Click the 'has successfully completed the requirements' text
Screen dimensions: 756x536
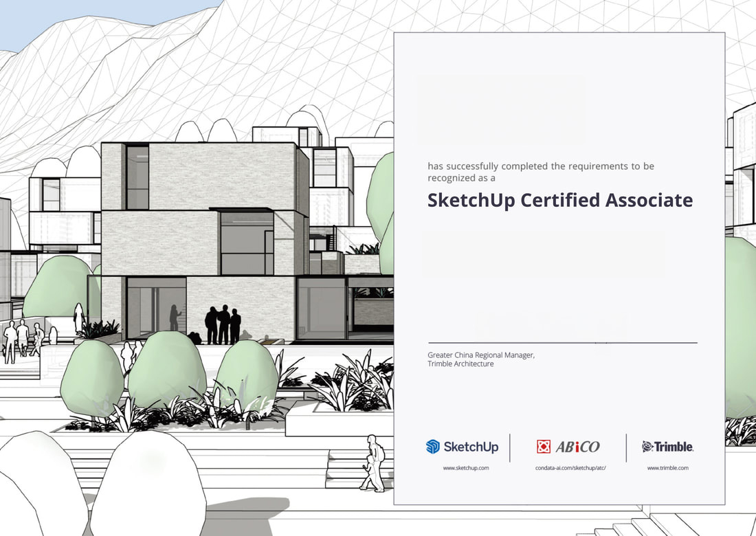[x=527, y=166]
